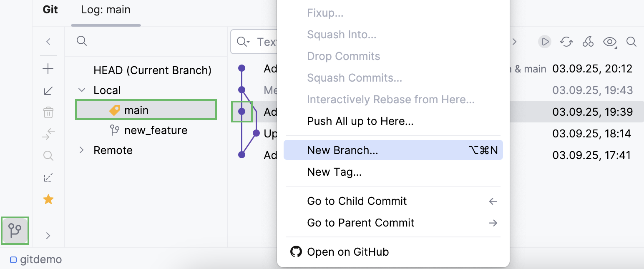The width and height of the screenshot is (644, 269).
Task: Delete the selected branch using the trash icon
Action: tap(48, 112)
